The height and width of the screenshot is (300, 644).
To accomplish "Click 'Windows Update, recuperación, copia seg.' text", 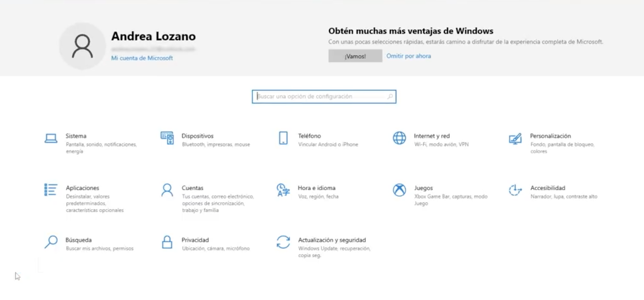I will point(334,252).
